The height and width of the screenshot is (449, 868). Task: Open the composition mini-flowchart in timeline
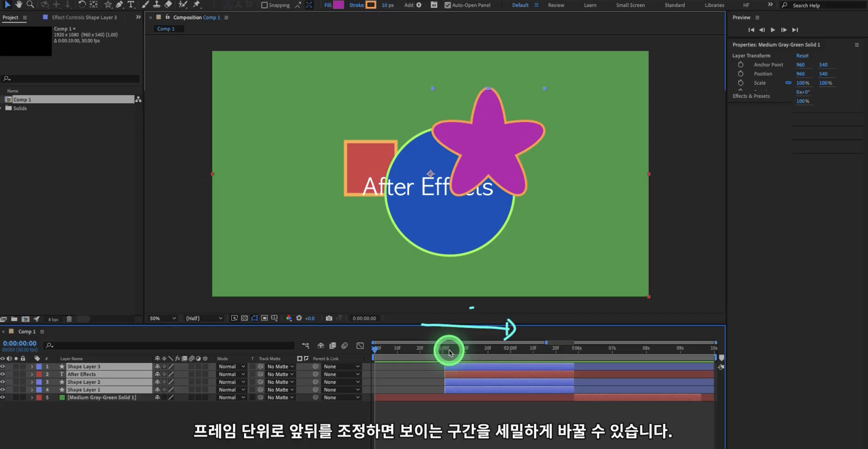point(305,345)
